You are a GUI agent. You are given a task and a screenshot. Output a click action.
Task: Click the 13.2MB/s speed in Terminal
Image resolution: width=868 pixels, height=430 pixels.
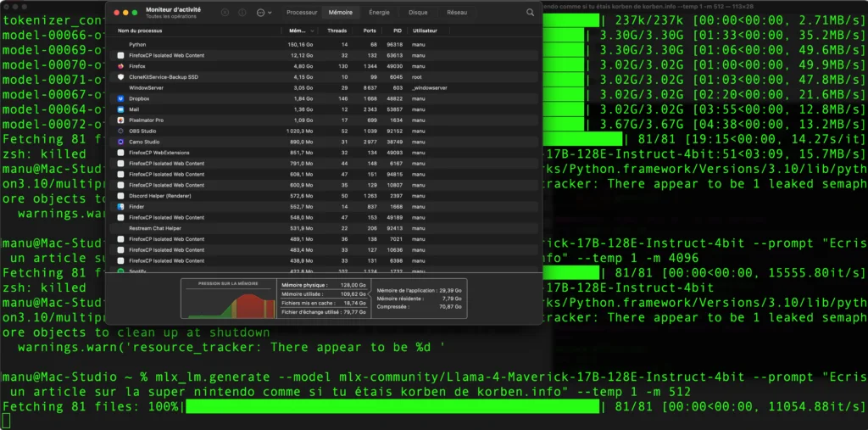click(x=831, y=124)
